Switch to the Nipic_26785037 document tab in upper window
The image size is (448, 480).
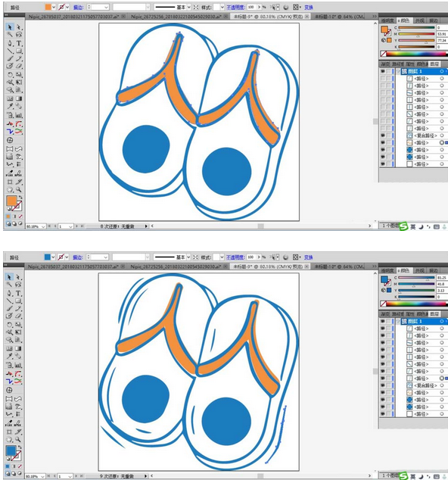coord(74,17)
